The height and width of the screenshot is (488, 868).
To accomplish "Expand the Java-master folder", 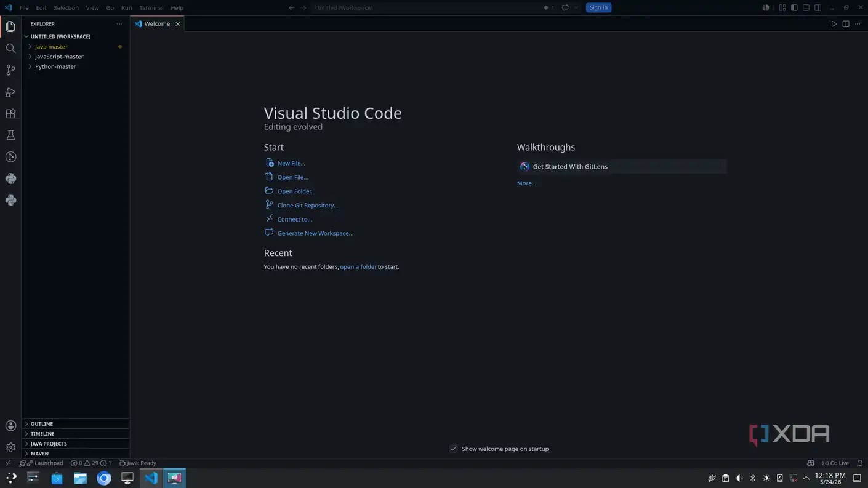I will (x=75, y=47).
